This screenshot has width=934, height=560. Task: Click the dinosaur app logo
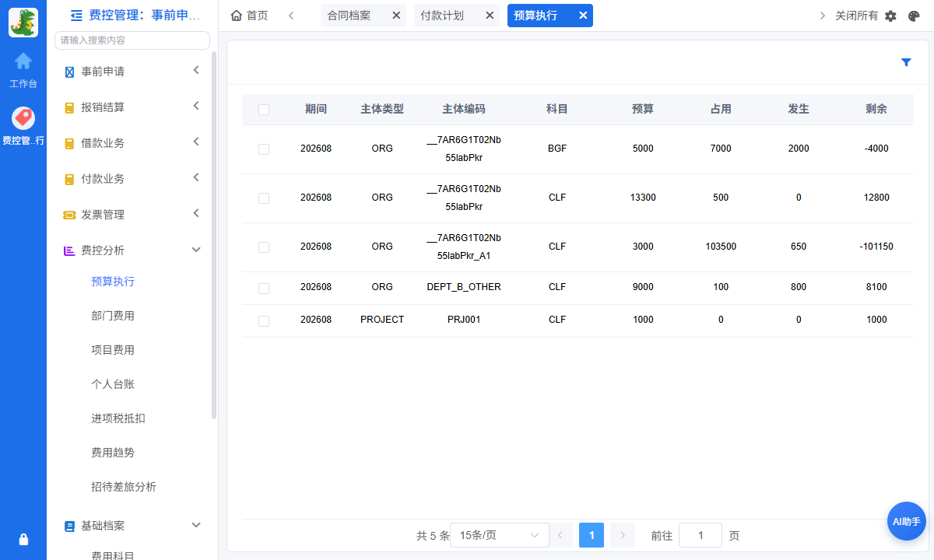click(23, 23)
